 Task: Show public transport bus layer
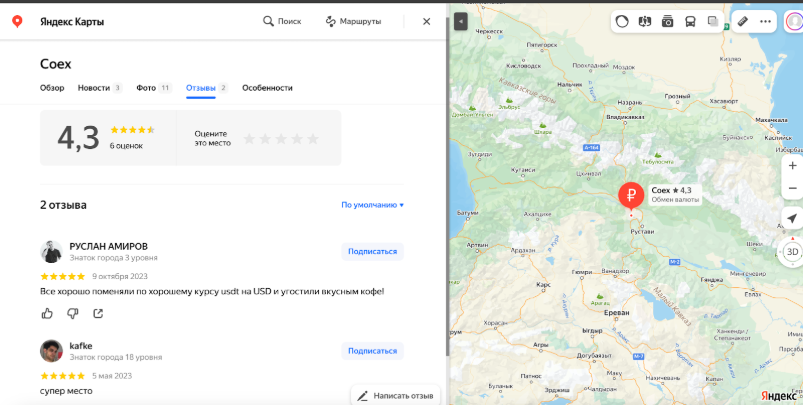point(690,22)
